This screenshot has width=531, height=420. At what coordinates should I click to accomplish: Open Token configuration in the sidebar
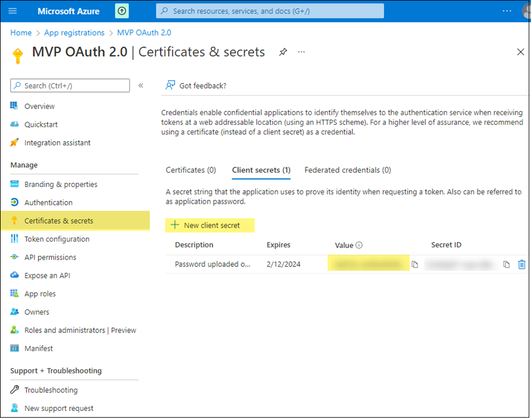(57, 239)
